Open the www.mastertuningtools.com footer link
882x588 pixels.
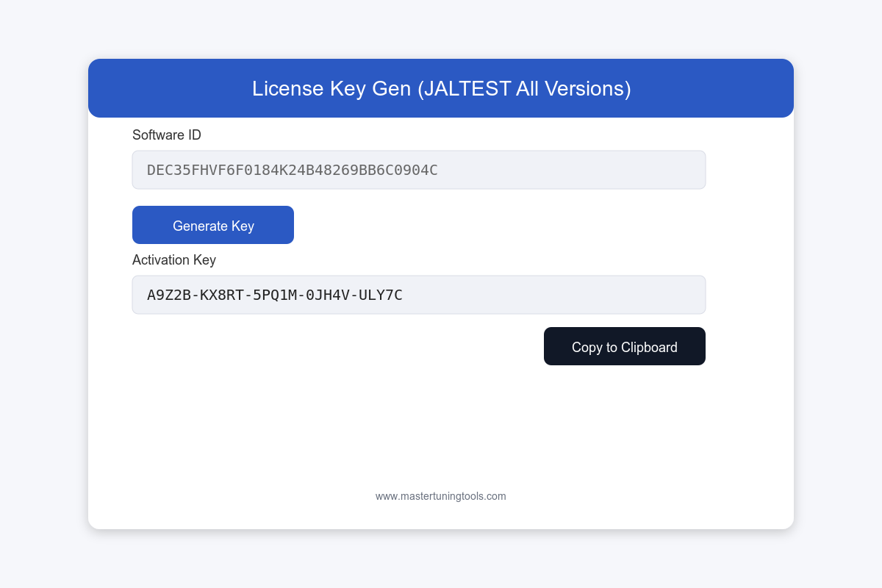coord(440,496)
